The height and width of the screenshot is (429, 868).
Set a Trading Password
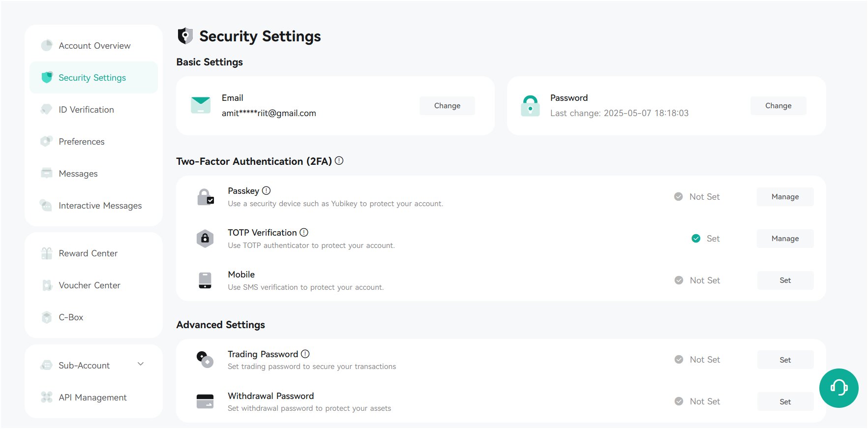[785, 360]
